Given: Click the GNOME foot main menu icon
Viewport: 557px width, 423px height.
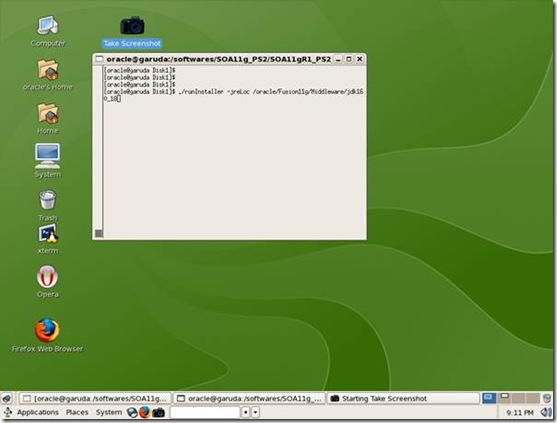Looking at the screenshot, I should coord(8,412).
